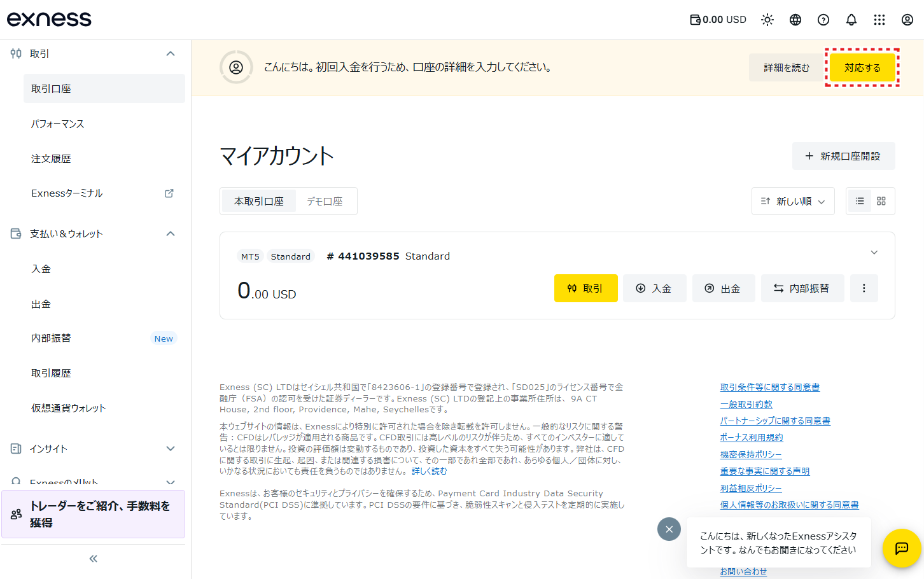Open external link icon beside Exnessターミナル
Viewport: 924px width, 579px height.
pyautogui.click(x=169, y=193)
